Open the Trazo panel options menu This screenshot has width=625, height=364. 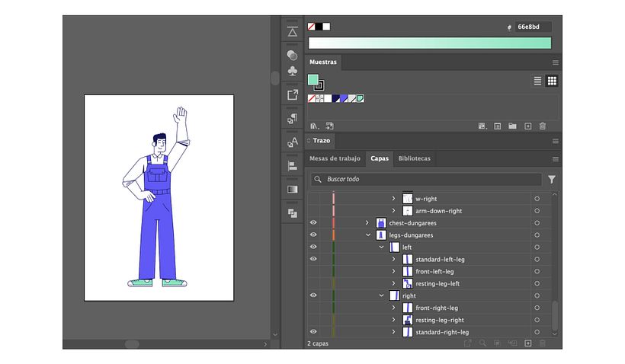[x=555, y=141]
